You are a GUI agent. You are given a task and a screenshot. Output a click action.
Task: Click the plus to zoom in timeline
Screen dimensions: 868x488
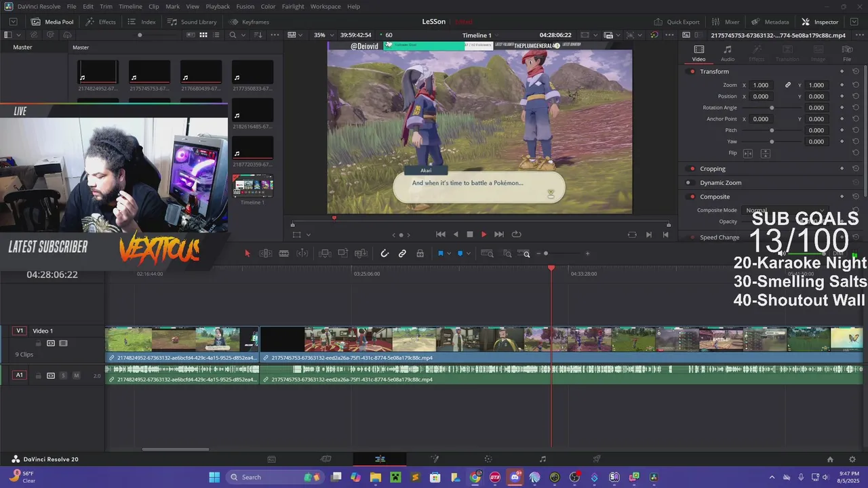click(x=587, y=253)
